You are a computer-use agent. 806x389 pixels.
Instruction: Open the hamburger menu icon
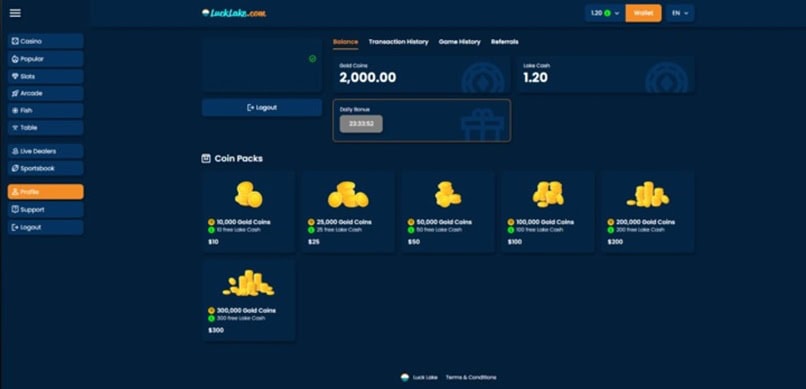(x=15, y=13)
